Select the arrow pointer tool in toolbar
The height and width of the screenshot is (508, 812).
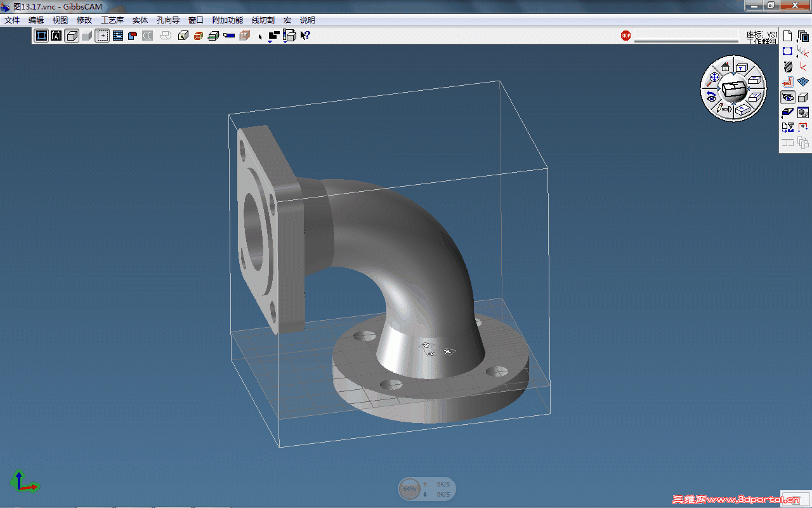(260, 36)
